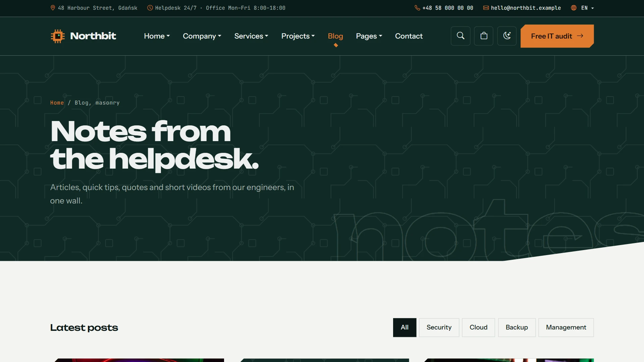The height and width of the screenshot is (362, 644).
Task: Click the Northbit chip logo icon
Action: [x=58, y=36]
